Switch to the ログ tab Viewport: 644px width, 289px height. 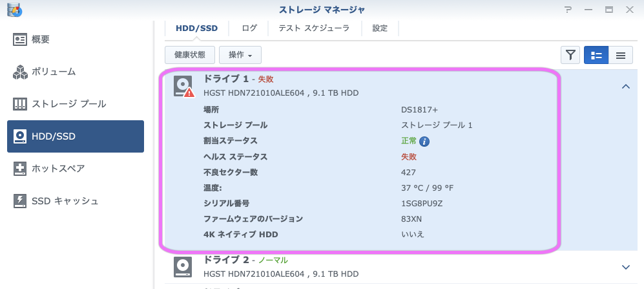pos(249,28)
